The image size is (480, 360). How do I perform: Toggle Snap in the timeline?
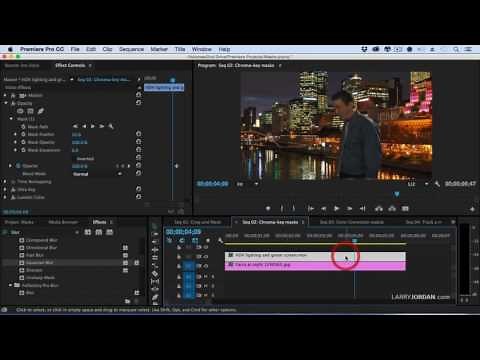182,240
